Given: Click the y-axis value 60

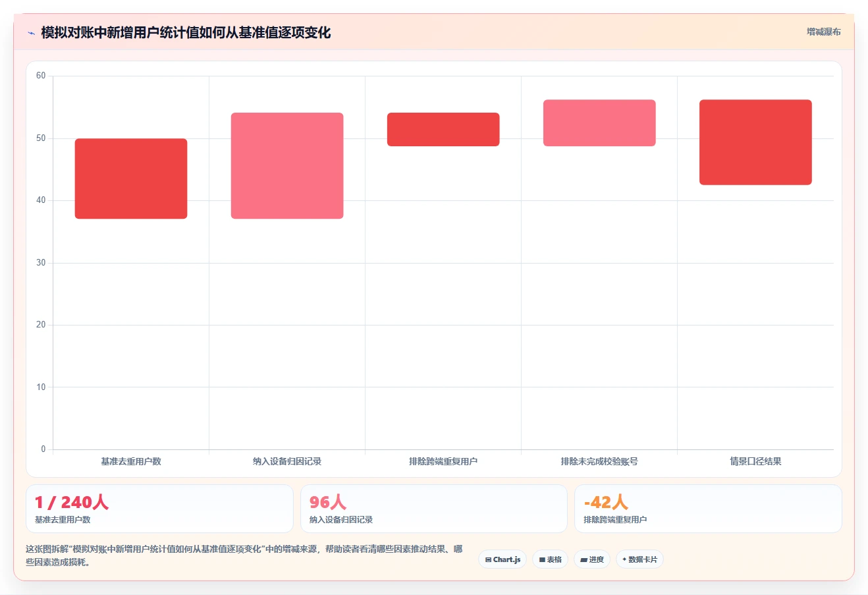Looking at the screenshot, I should tap(41, 76).
